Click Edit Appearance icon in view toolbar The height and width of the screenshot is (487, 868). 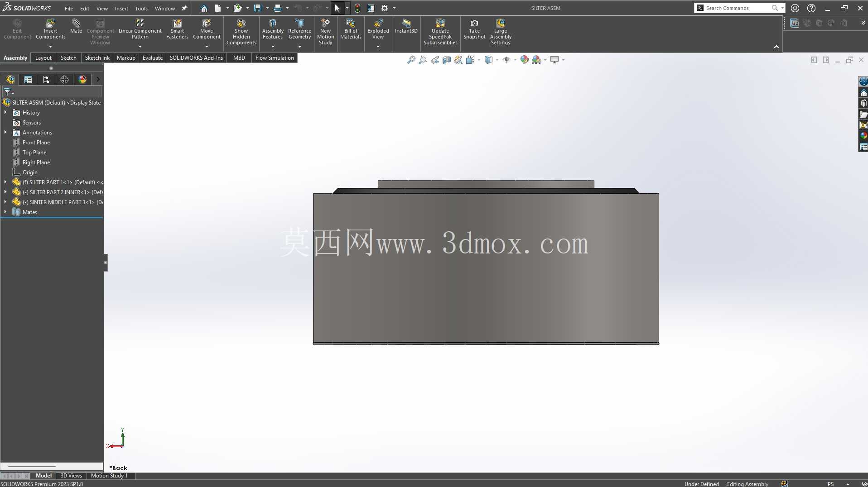(x=524, y=60)
